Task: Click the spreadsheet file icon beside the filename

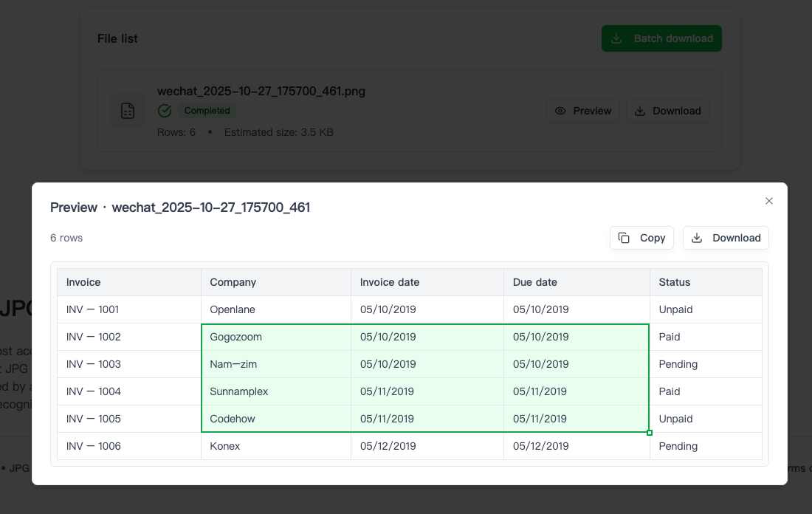Action: point(128,111)
